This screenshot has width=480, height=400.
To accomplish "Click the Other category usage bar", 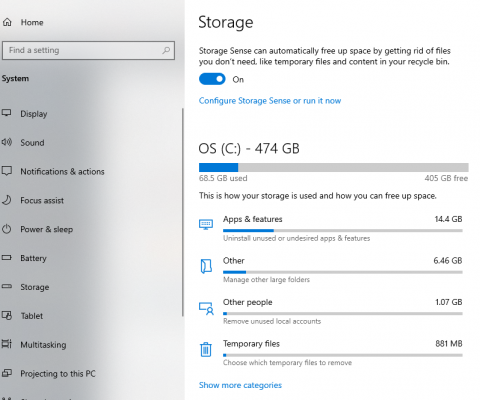I will [x=343, y=272].
